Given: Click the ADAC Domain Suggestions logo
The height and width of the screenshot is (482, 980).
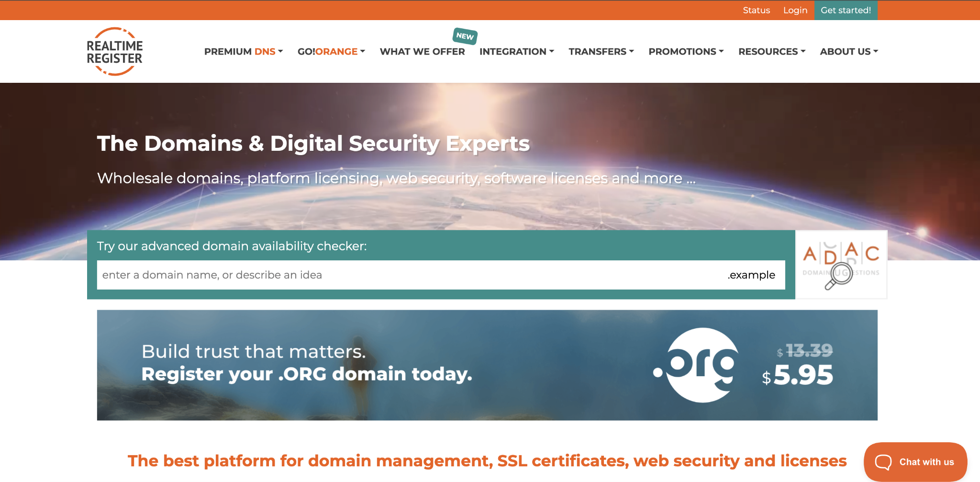Looking at the screenshot, I should tap(841, 264).
